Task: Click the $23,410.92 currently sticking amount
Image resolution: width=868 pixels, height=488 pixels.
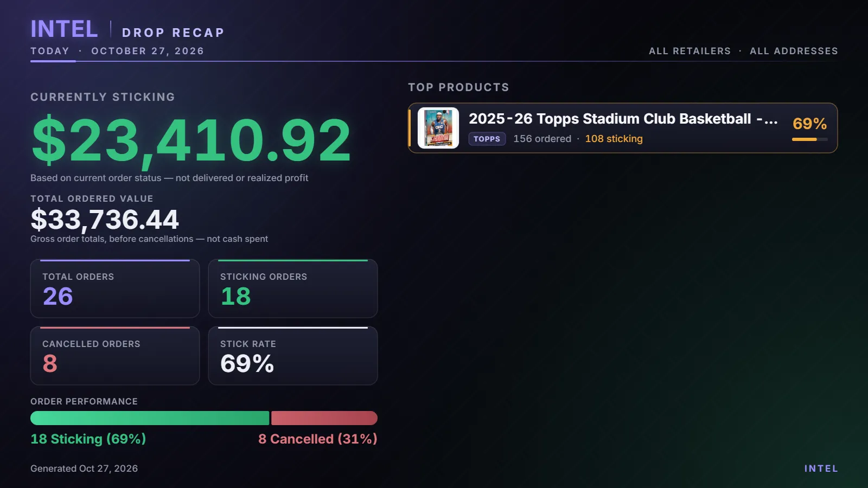Action: tap(192, 140)
